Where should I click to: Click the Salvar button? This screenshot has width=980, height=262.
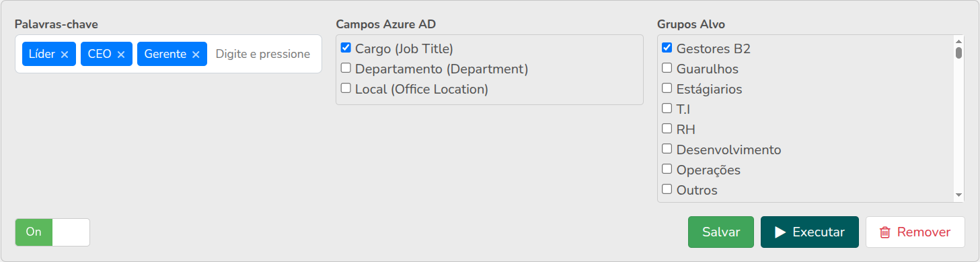[721, 232]
